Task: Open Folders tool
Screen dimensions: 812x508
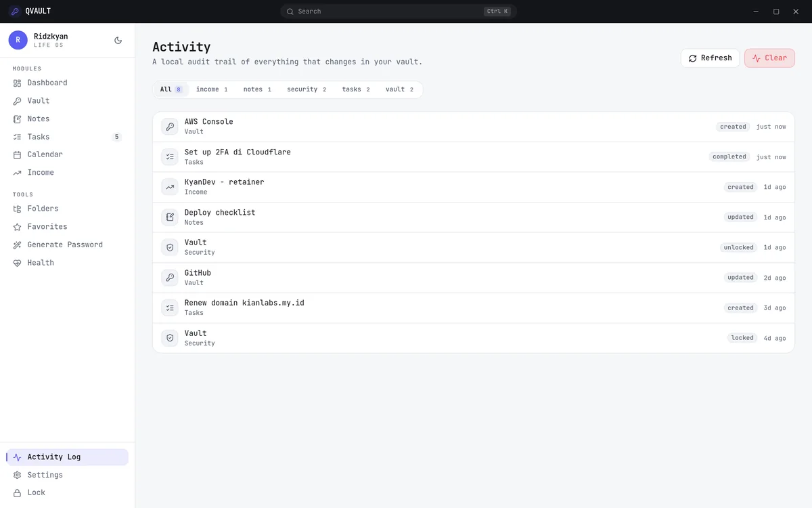Action: click(x=68, y=209)
